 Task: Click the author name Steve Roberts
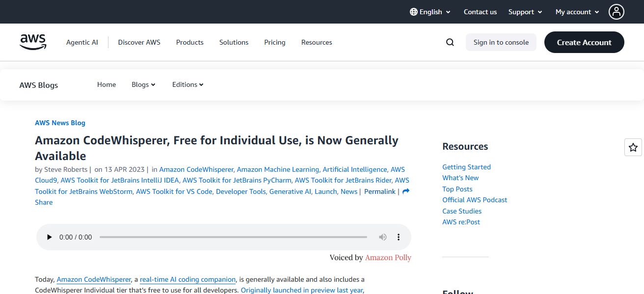[66, 169]
